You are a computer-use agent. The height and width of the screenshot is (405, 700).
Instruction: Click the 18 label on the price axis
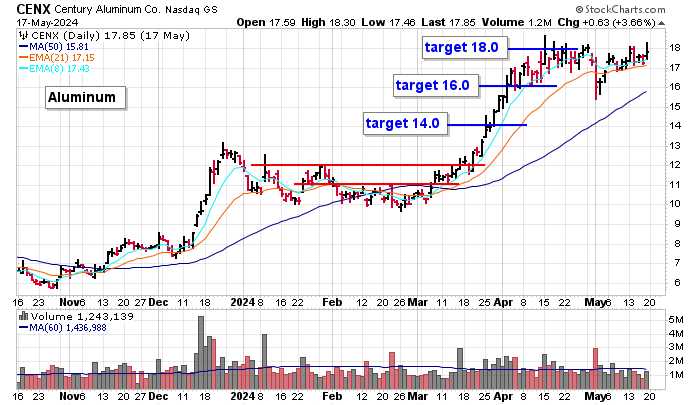tap(675, 48)
